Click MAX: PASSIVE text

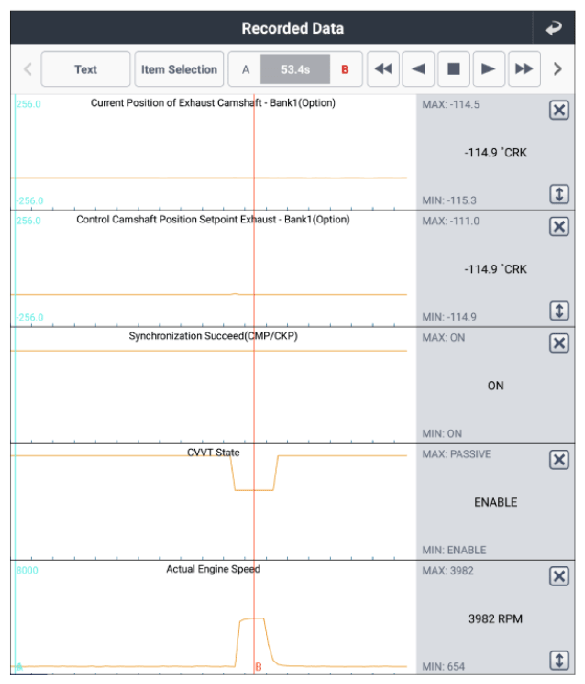(x=456, y=454)
